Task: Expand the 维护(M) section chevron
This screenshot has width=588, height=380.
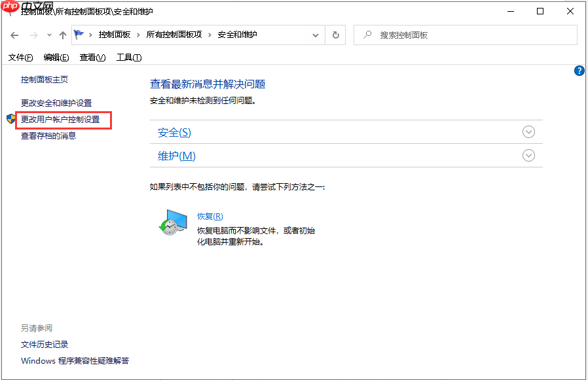Action: pyautogui.click(x=528, y=156)
